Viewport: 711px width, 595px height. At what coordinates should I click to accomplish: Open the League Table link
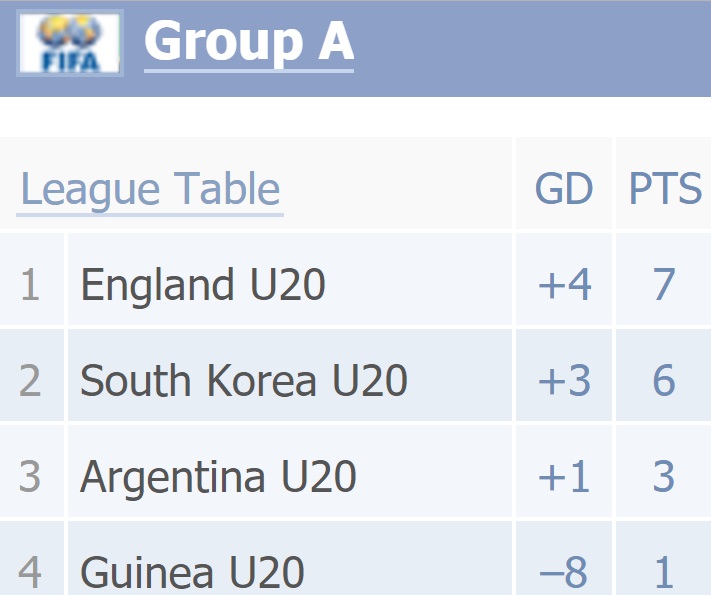point(150,190)
